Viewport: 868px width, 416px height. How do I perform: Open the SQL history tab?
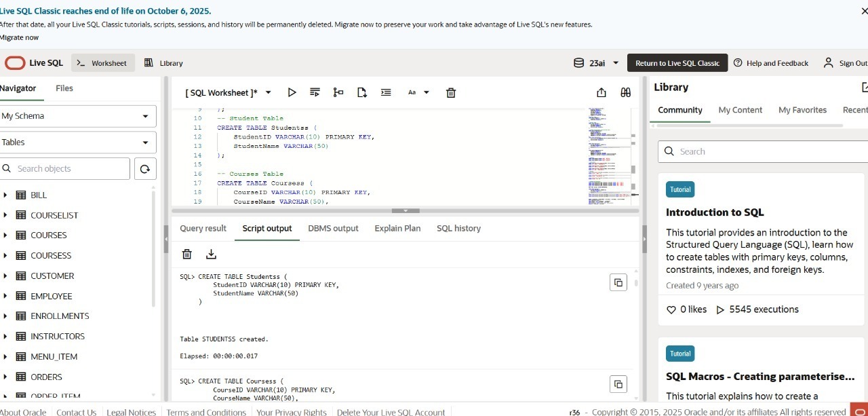click(458, 229)
